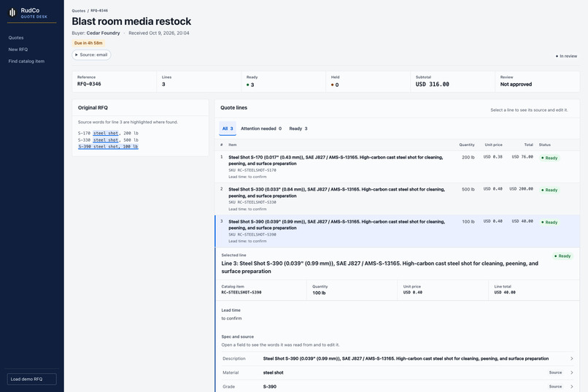Click the Lead time to confirm value
This screenshot has width=588, height=392.
(231, 318)
